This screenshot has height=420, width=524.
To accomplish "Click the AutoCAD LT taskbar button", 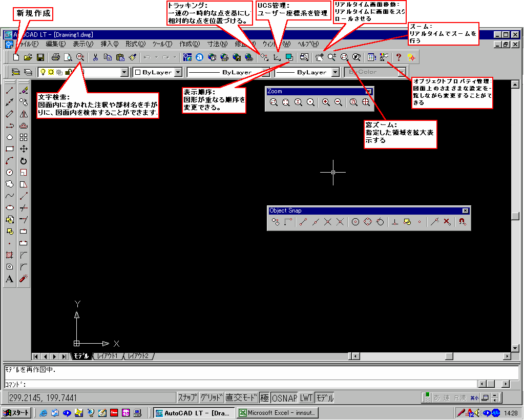I will click(194, 413).
